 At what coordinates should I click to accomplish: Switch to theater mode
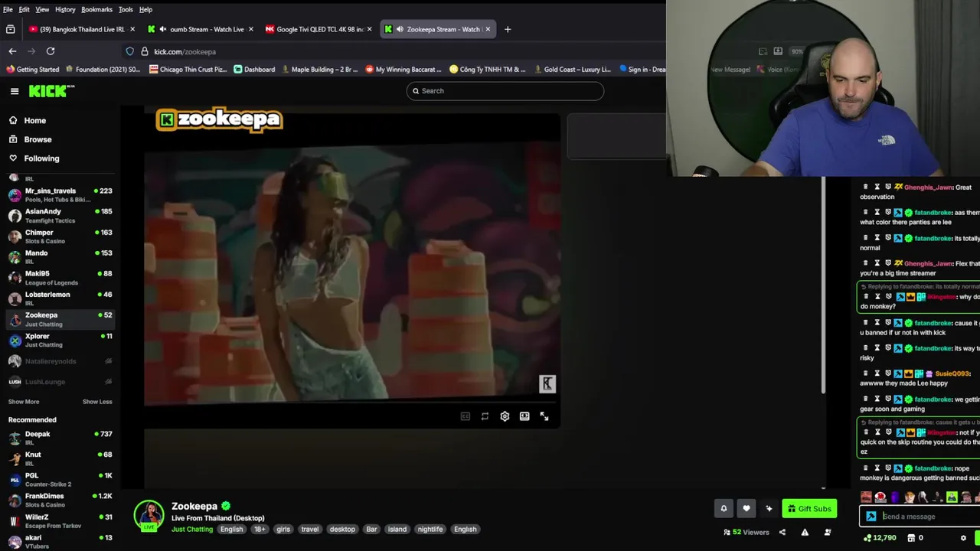click(524, 416)
